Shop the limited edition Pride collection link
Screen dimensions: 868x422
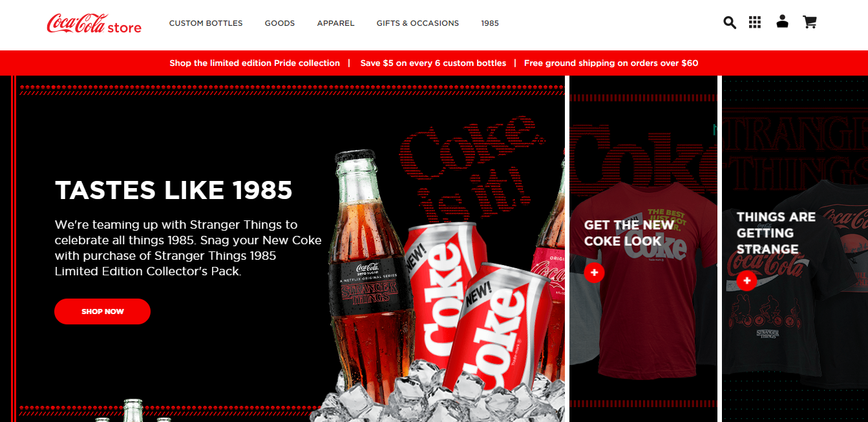click(x=255, y=63)
